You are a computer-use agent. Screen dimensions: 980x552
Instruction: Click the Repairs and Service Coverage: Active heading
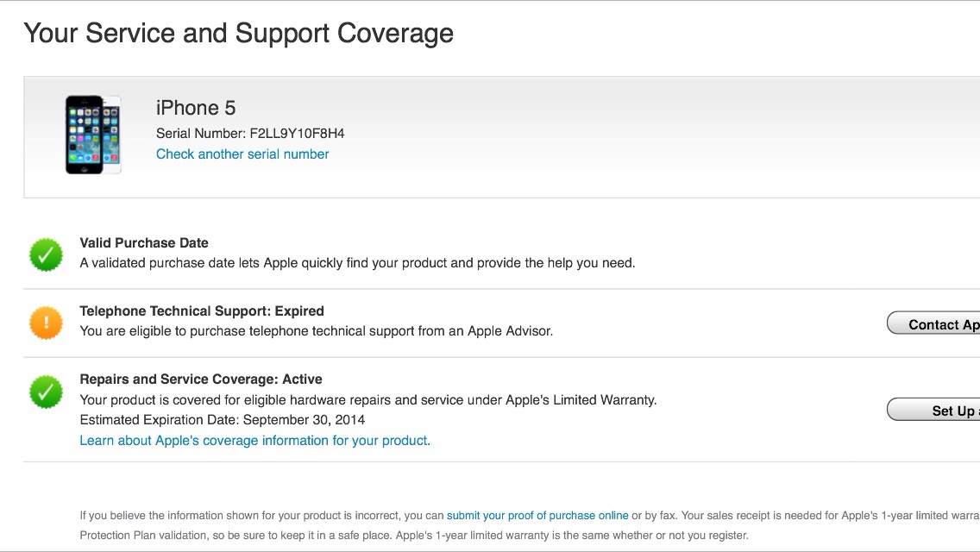point(201,379)
